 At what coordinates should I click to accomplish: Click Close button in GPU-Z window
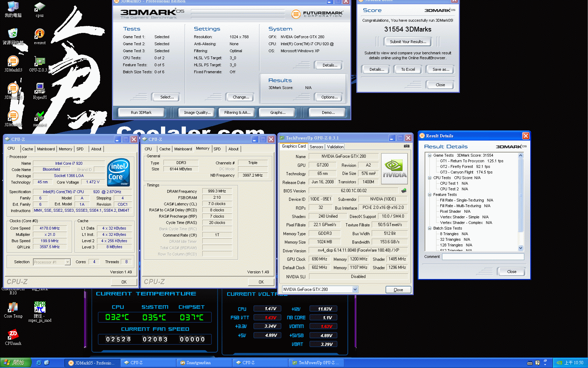[398, 290]
